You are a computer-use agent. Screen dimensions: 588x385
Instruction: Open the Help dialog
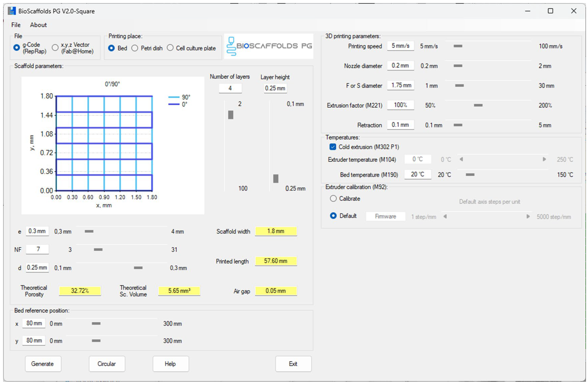170,364
